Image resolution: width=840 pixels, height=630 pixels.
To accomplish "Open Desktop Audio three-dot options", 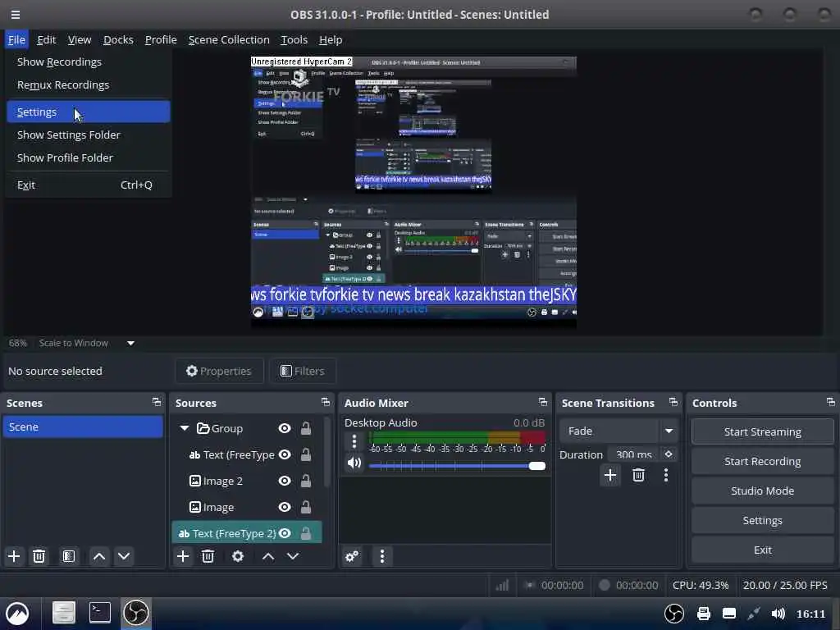I will pos(354,441).
